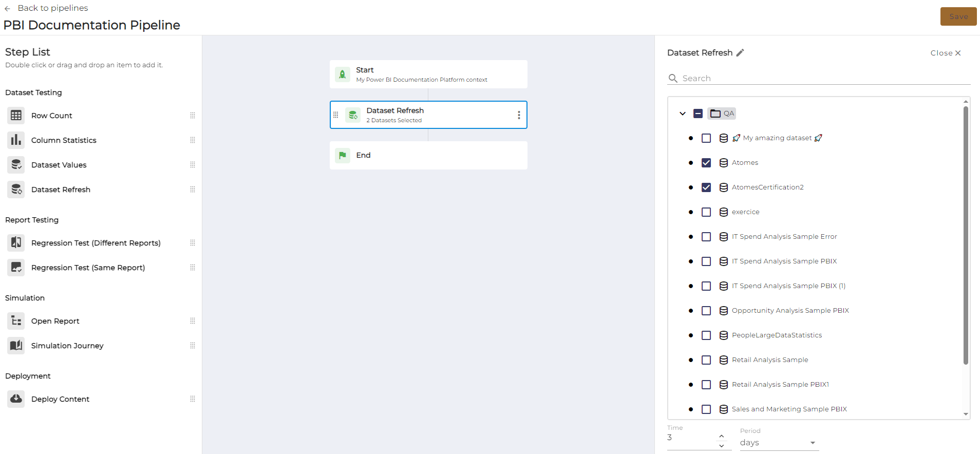Check the My amazing dataset checkbox
Screen dimensions: 980x454
click(x=706, y=138)
